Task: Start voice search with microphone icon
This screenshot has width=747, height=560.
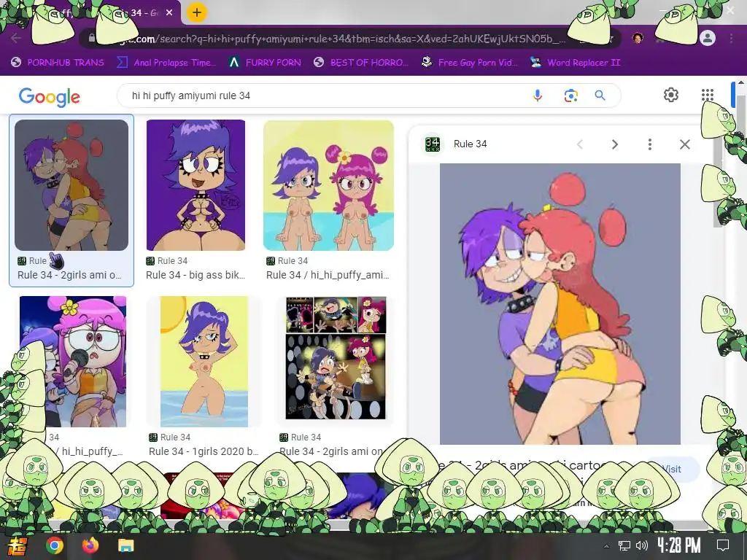Action: point(538,96)
